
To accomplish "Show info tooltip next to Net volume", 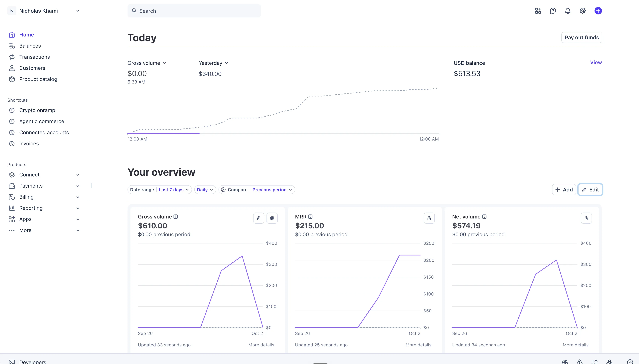I will 484,217.
